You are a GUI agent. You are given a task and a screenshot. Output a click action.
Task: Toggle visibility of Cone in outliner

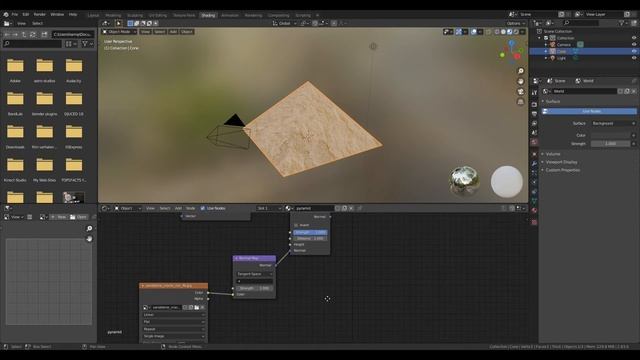tap(634, 51)
